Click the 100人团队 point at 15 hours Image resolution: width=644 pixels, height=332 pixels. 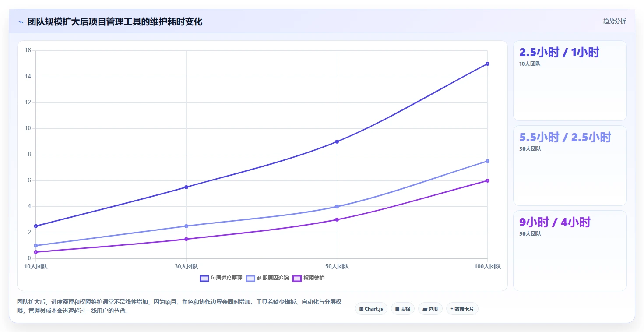click(x=487, y=64)
